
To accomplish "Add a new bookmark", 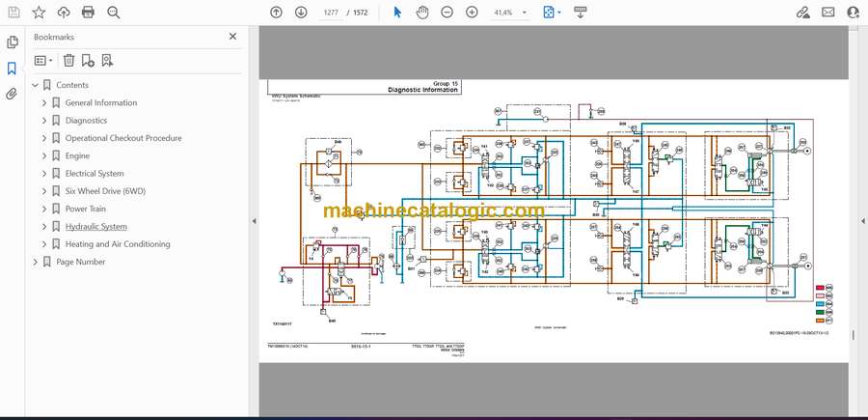I will [x=88, y=61].
